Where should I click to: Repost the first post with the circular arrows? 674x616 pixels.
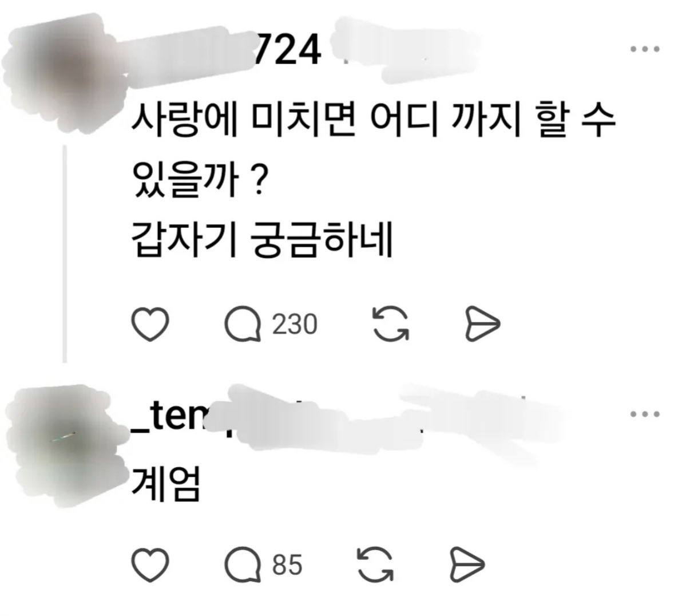click(x=391, y=324)
